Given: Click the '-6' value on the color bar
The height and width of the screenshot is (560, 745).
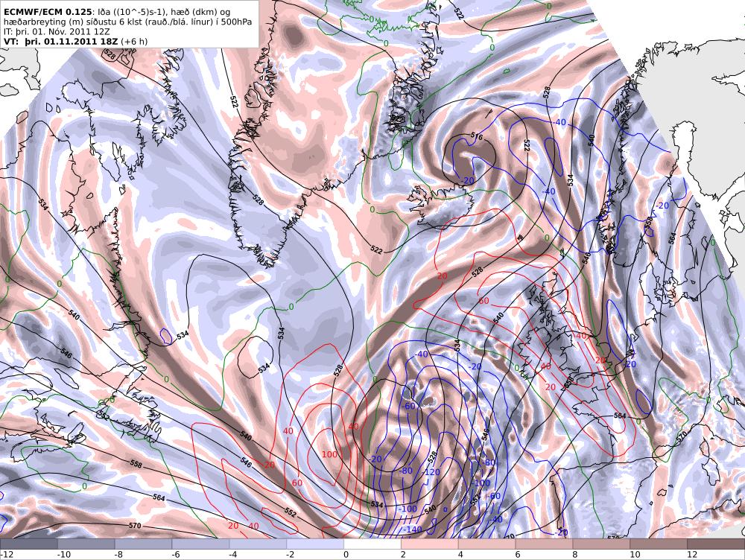Looking at the screenshot, I should pyautogui.click(x=177, y=555).
